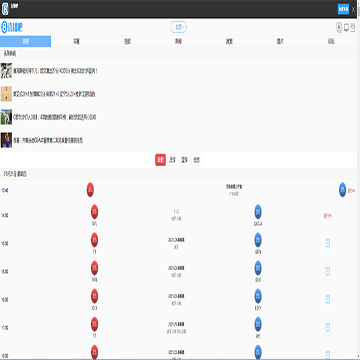The height and width of the screenshot is (360, 360).
Task: Open the first headline news thumbnail
Action: 6,71
